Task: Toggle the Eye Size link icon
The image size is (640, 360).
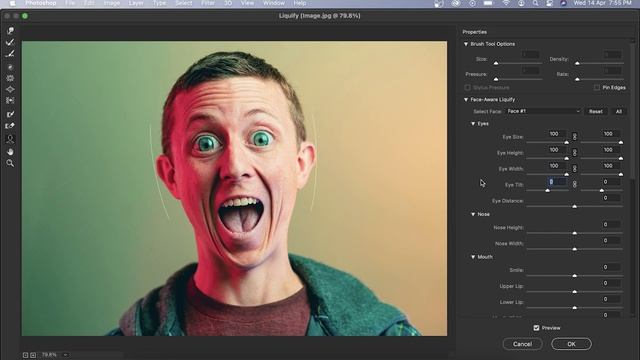Action: (x=574, y=136)
